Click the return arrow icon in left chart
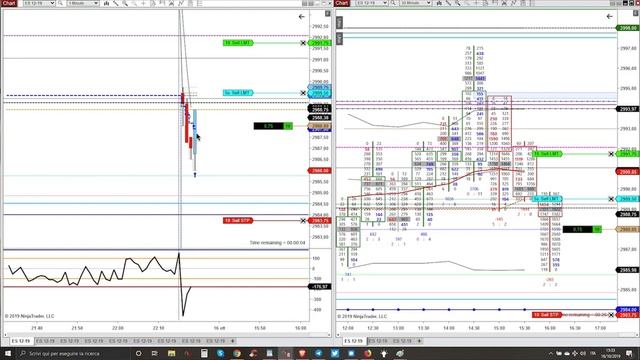Image resolution: width=640 pixels, height=360 pixels. tap(302, 17)
